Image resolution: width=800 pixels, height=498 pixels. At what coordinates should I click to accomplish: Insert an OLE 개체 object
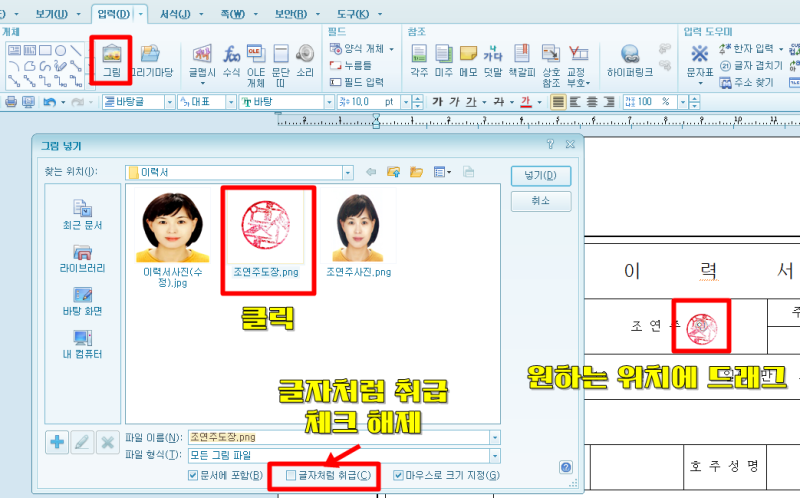pyautogui.click(x=256, y=65)
